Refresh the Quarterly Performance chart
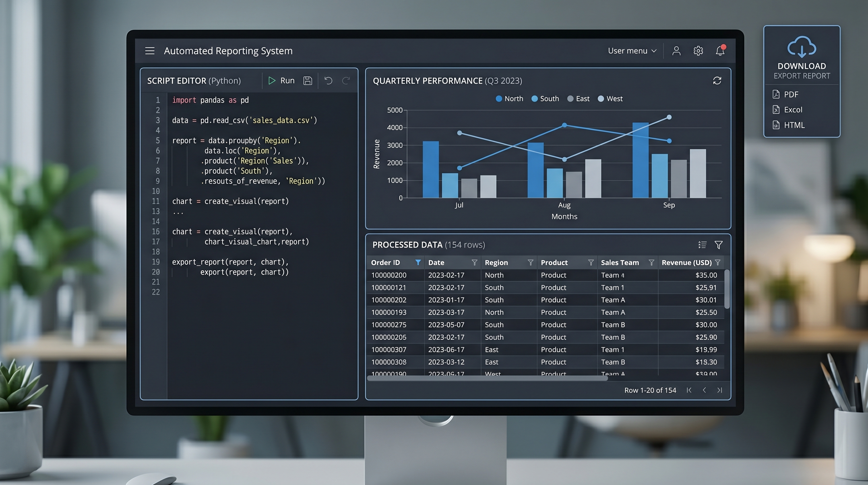This screenshot has height=485, width=868. [x=717, y=80]
